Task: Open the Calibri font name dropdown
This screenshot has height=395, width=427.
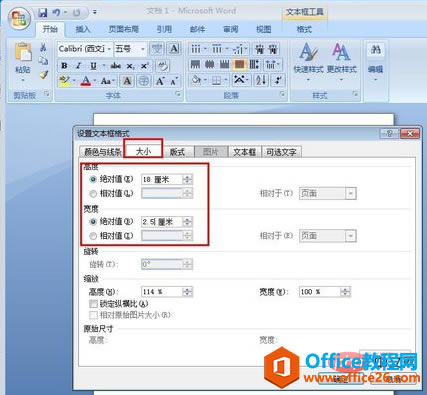Action: [109, 49]
